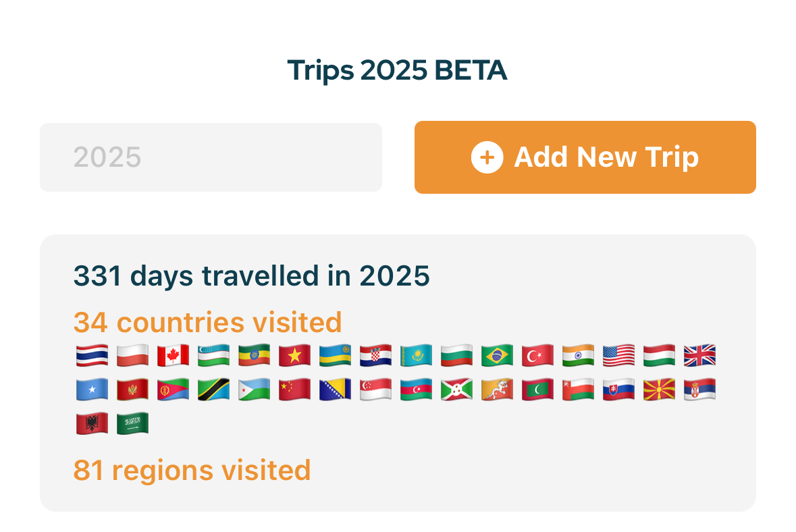Open the 81 regions visited link

[192, 470]
